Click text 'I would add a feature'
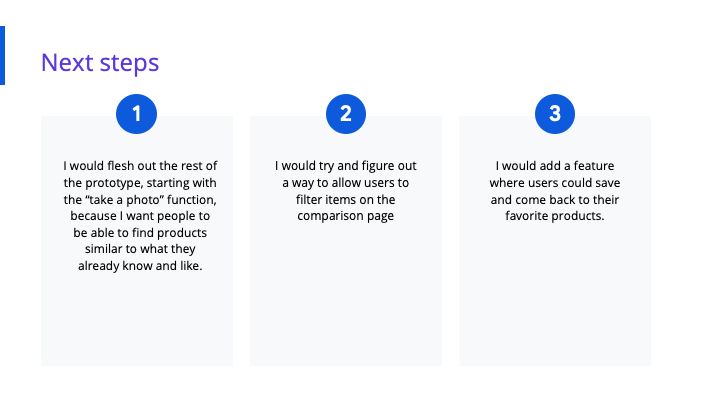The width and height of the screenshot is (720, 405). [x=555, y=166]
